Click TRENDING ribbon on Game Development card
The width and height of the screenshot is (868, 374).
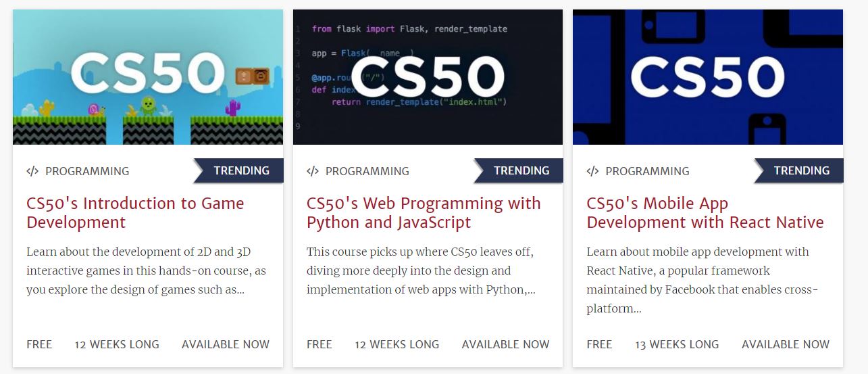(238, 170)
